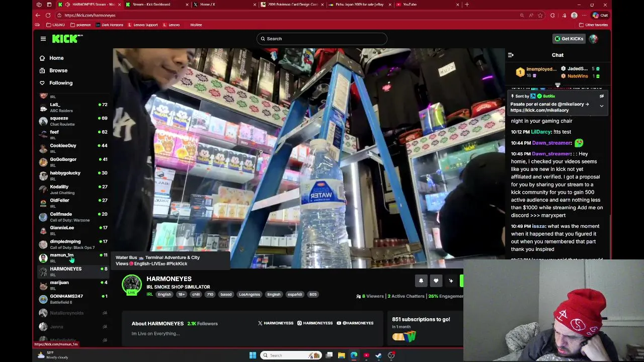
Task: Switch to Pichu Japan 2009 eBay tab
Action: click(359, 5)
